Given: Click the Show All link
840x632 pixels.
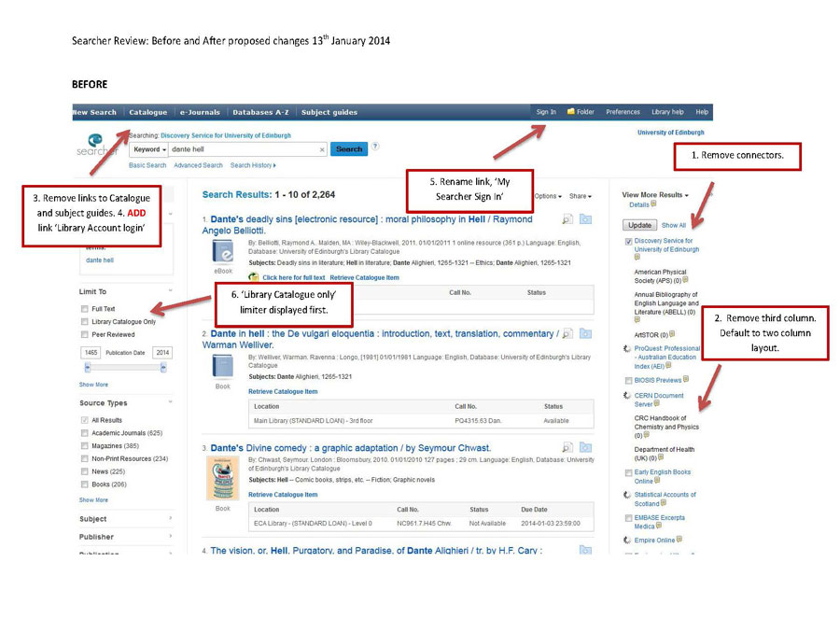Looking at the screenshot, I should point(673,225).
